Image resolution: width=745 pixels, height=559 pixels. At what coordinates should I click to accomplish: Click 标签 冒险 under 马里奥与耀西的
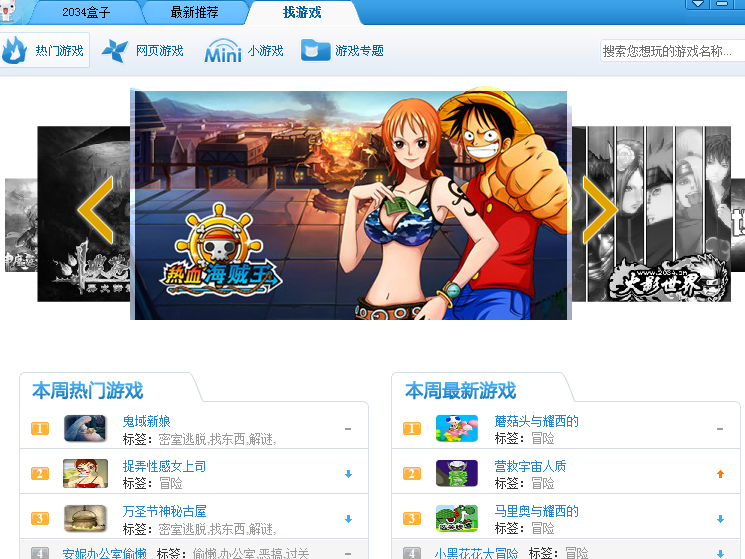point(525,529)
